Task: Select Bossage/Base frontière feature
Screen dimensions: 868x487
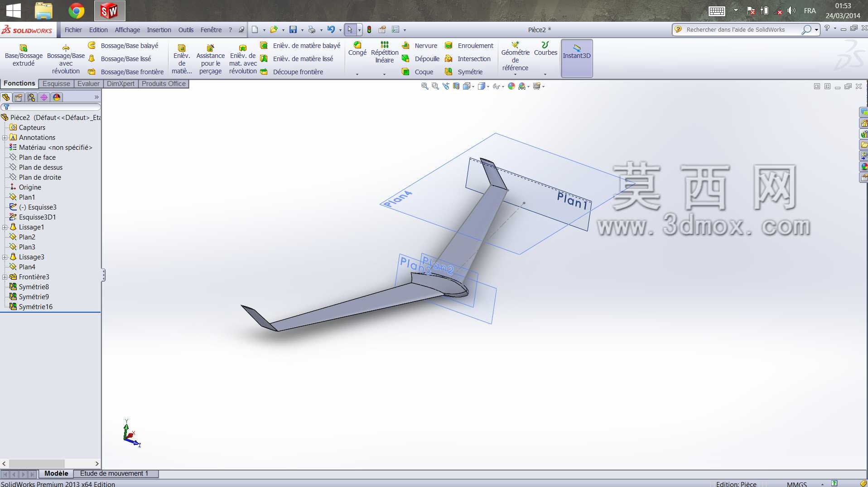Action: coord(126,72)
